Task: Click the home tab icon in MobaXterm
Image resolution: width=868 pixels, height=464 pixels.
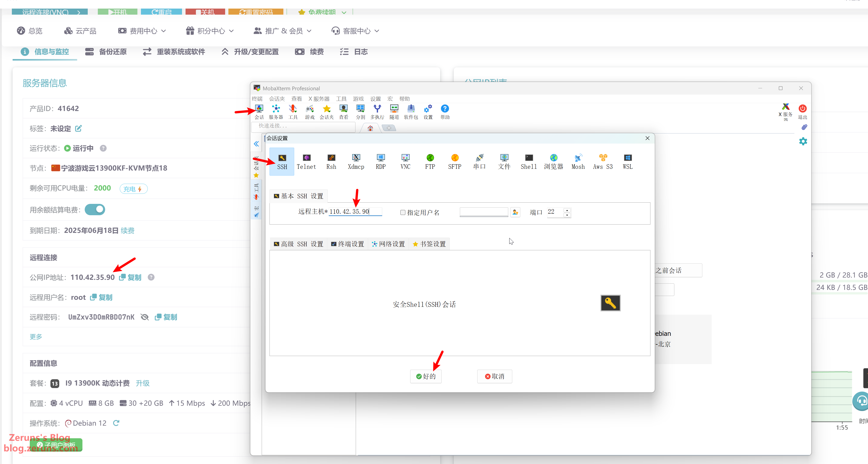Action: [x=370, y=128]
